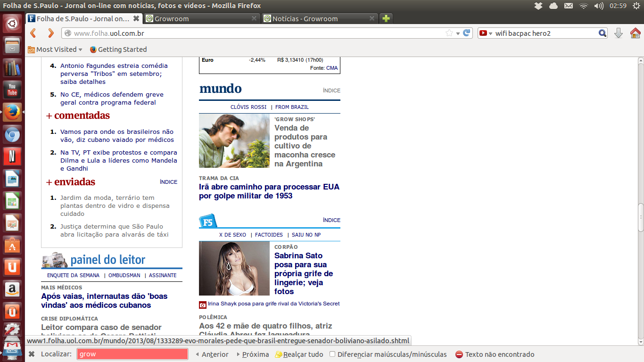Expand the Most Visited bookmarks dropdown
644x362 pixels.
[x=55, y=49]
